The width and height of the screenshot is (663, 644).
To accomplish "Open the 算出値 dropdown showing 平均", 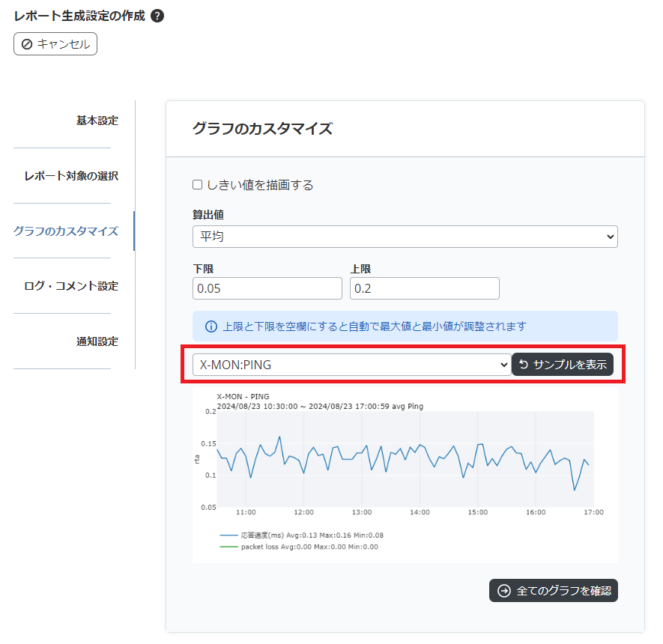I will click(405, 237).
